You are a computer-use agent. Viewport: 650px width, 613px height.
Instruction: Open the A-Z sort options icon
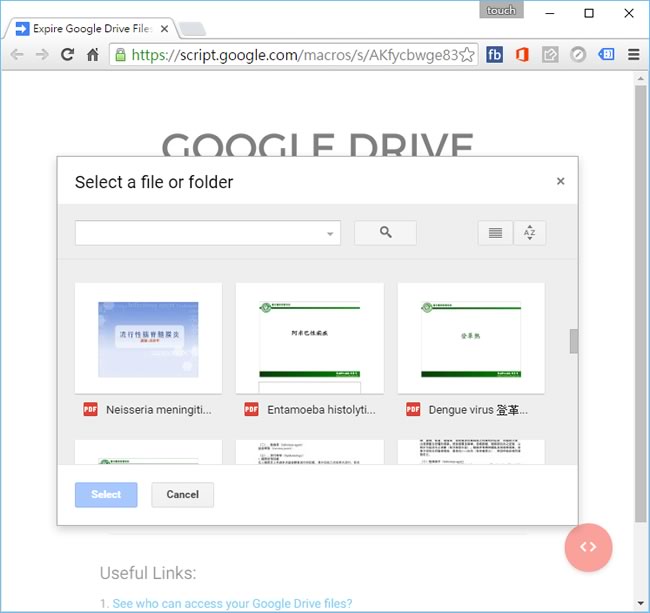(x=529, y=233)
